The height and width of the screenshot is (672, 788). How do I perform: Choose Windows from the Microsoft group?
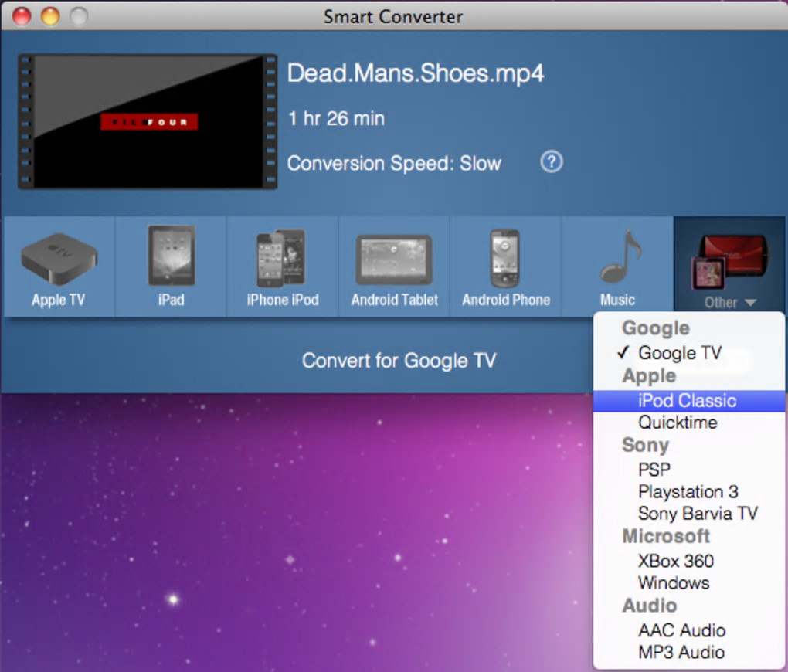689,582
